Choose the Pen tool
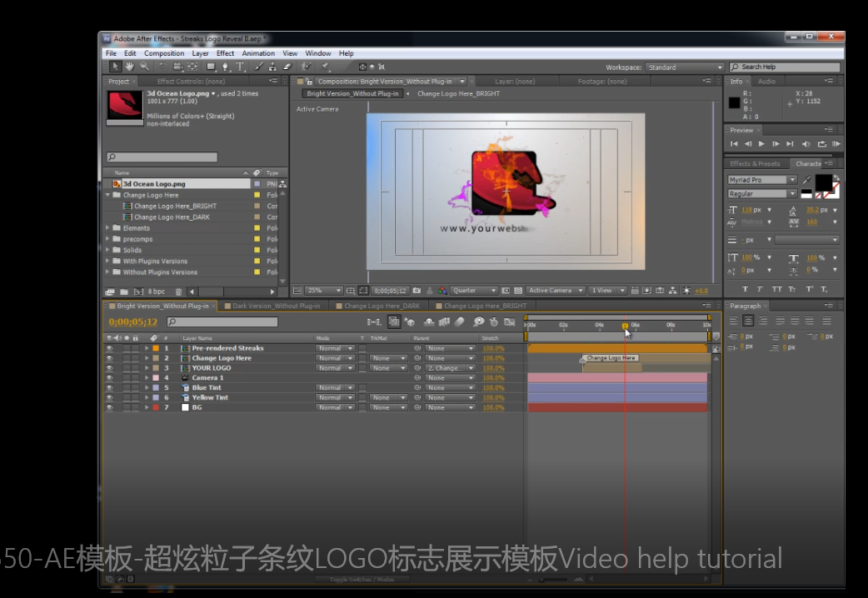This screenshot has width=868, height=598. click(x=225, y=67)
